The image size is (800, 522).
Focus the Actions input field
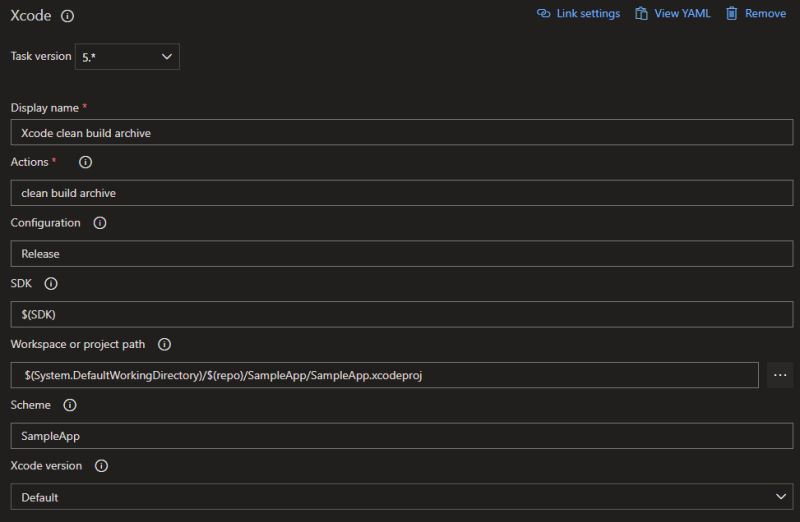point(402,193)
